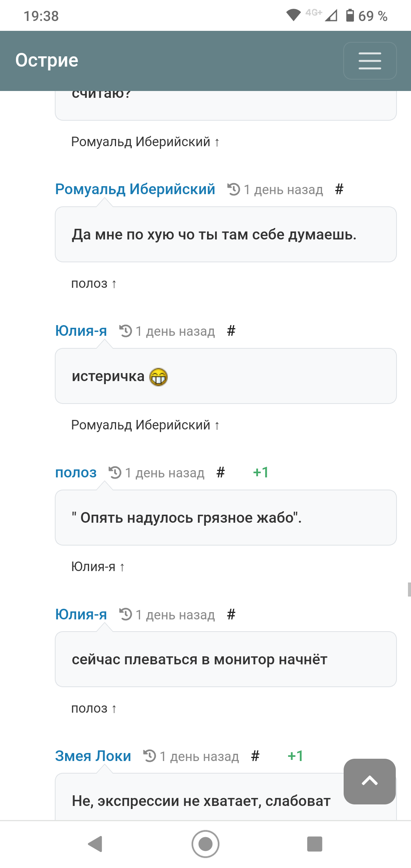Screen dimensions: 411x868
Task: Open recent apps with the square button
Action: (315, 844)
